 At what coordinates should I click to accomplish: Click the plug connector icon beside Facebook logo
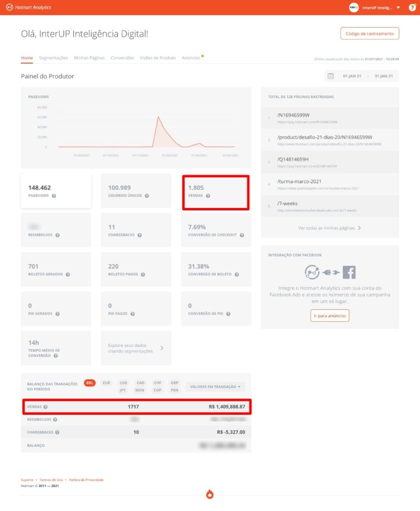point(331,272)
